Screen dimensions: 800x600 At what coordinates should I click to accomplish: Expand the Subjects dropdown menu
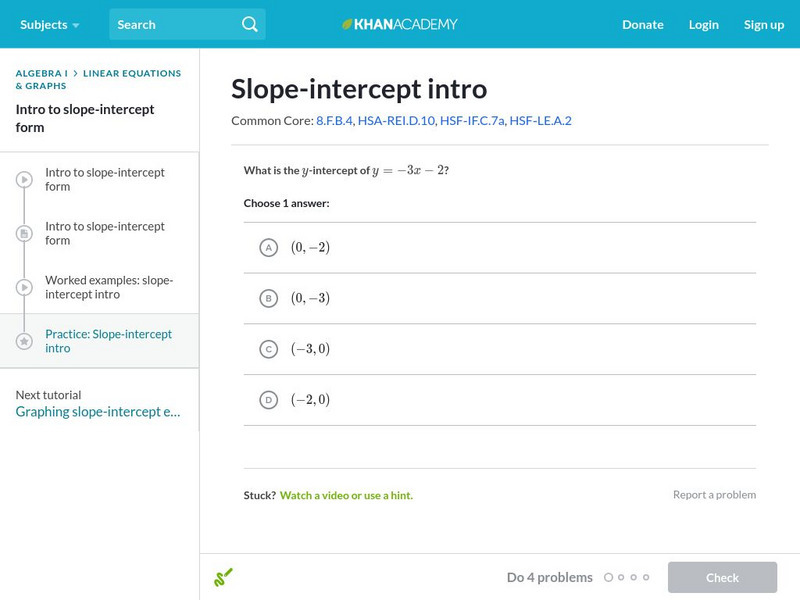(49, 24)
